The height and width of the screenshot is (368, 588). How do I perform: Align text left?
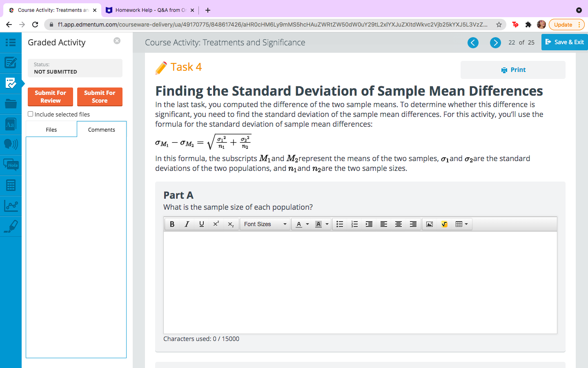click(x=384, y=224)
